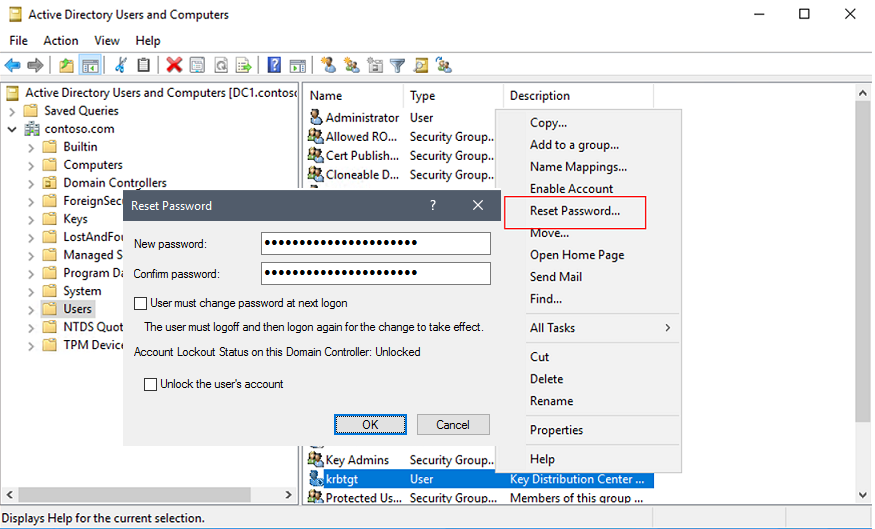Click the Up one level folder icon
The width and height of the screenshot is (875, 529).
click(66, 66)
